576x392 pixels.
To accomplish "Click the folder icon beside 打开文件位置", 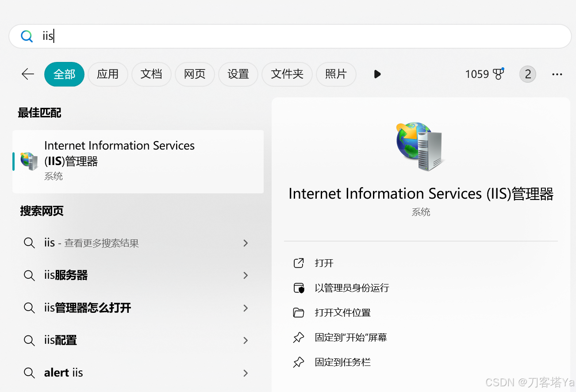I will [299, 313].
